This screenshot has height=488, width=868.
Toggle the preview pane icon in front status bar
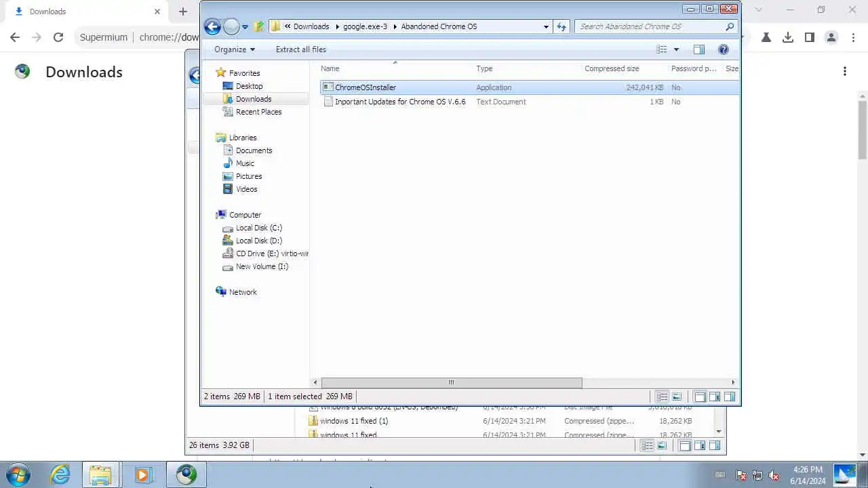(x=730, y=396)
